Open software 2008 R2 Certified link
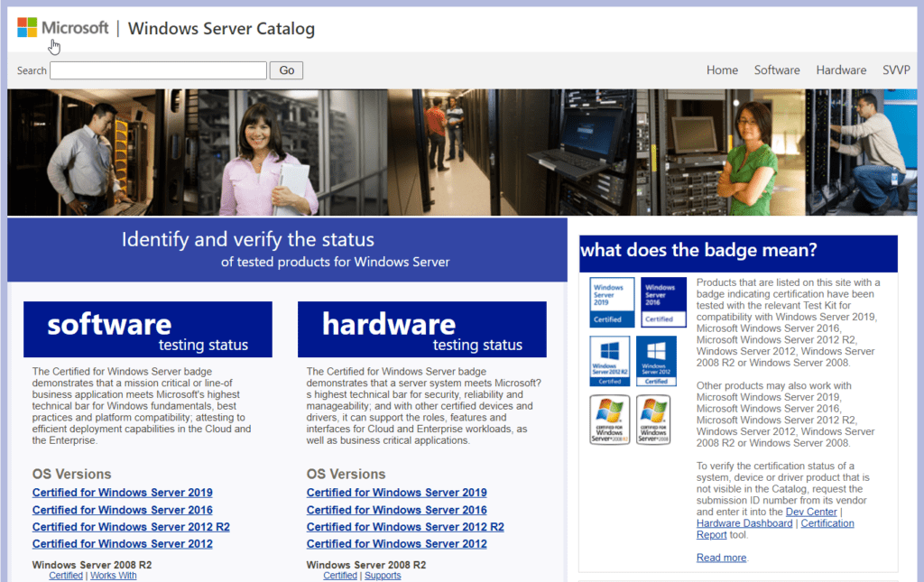Image resolution: width=924 pixels, height=582 pixels. point(66,576)
